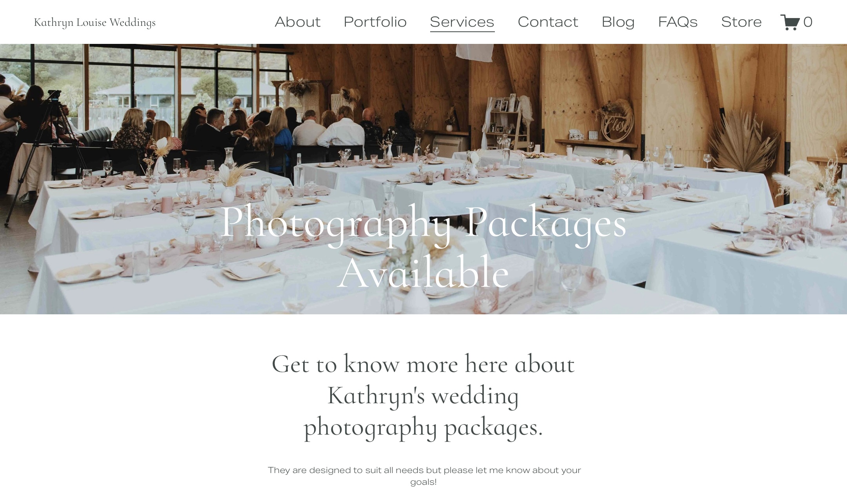Open the Blog link in header

pyautogui.click(x=618, y=22)
